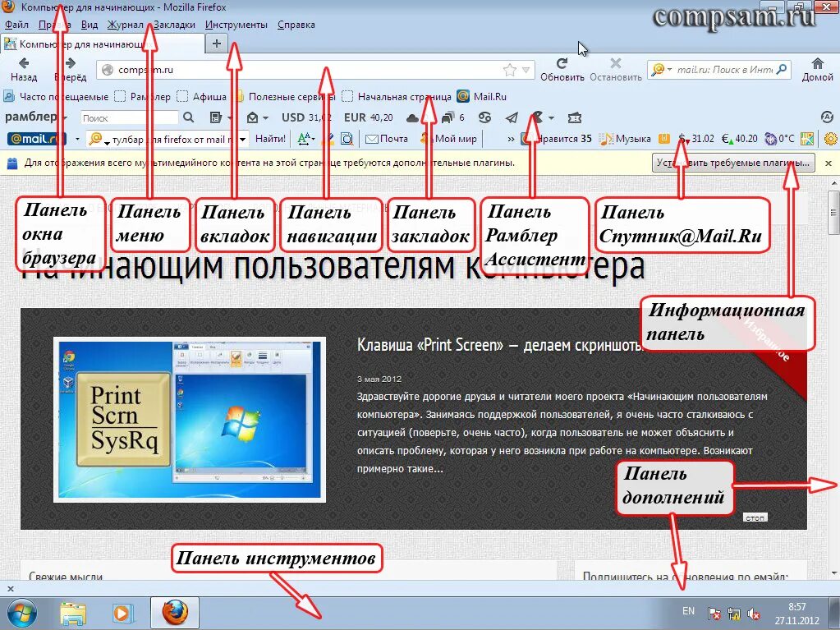Open the Rambler games Pac-Man icon
This screenshot has height=630, width=840.
pos(538,117)
